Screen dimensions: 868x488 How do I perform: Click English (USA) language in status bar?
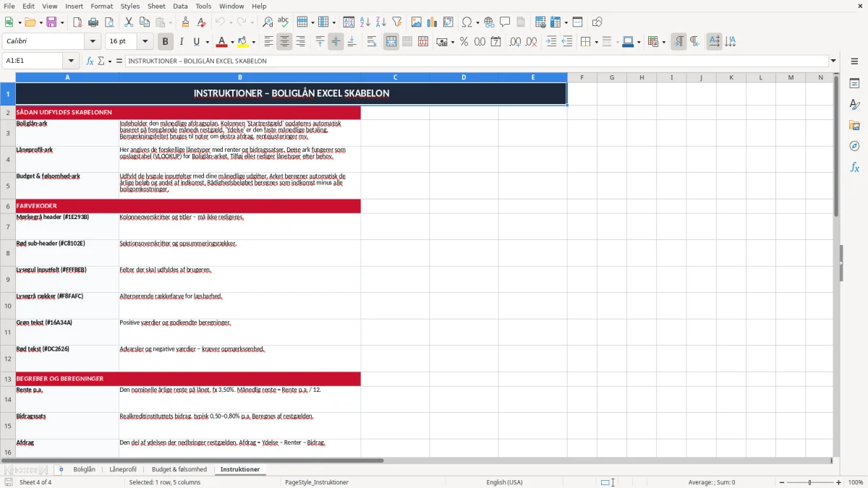(x=504, y=482)
